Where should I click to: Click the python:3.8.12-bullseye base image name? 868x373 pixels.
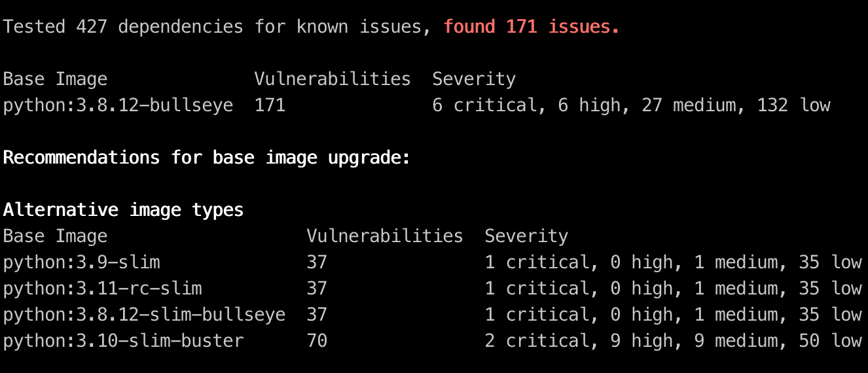[x=118, y=105]
